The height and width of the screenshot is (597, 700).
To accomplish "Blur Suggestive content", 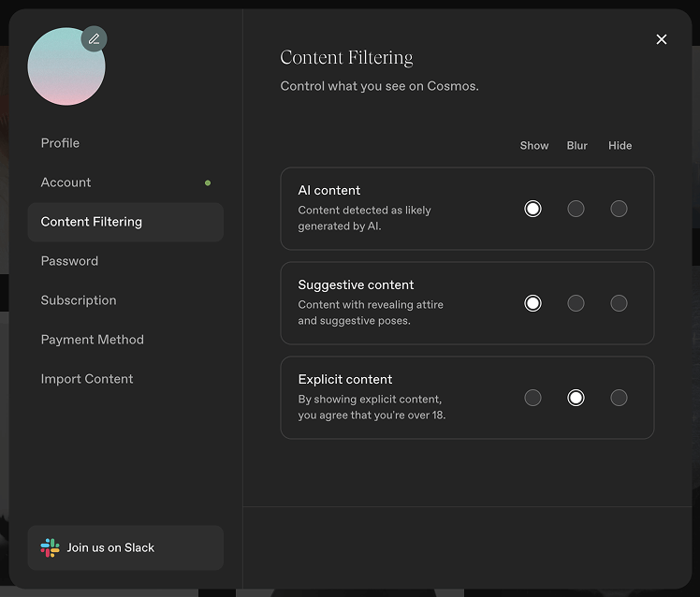I will click(x=576, y=303).
